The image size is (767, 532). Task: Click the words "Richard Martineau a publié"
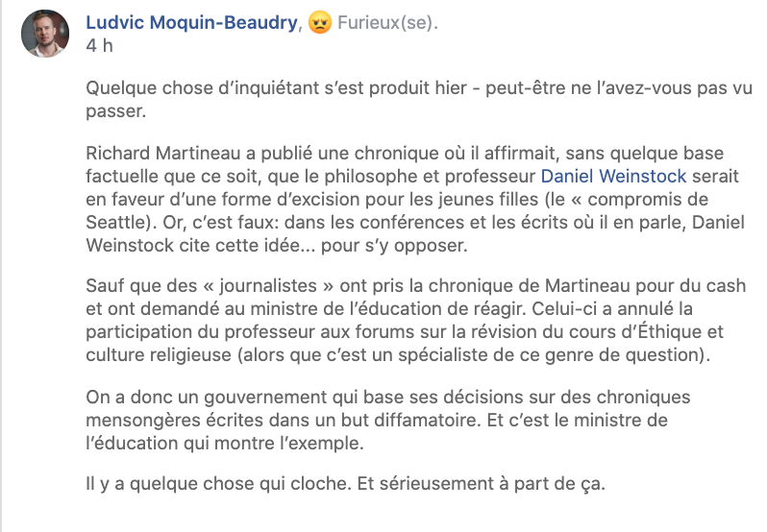click(x=199, y=153)
